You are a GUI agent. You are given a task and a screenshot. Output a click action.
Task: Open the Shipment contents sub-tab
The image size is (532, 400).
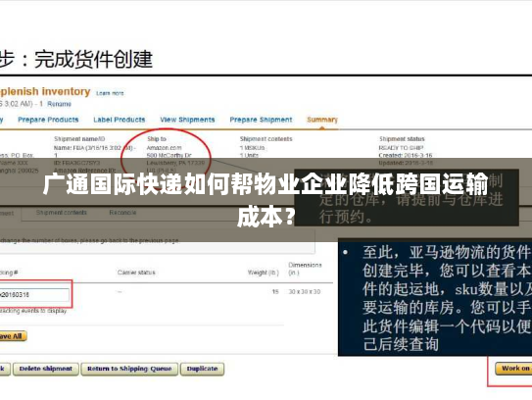pos(62,213)
